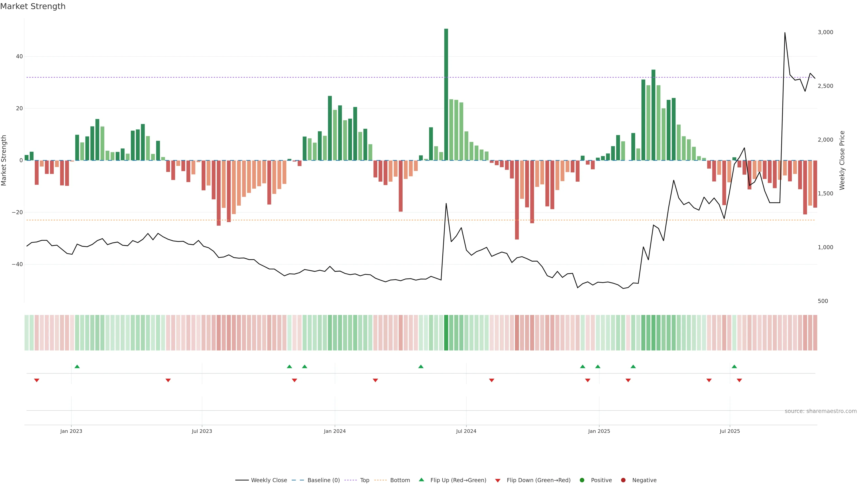The image size is (868, 488).
Task: Click the green Positive circle legend icon
Action: click(582, 480)
